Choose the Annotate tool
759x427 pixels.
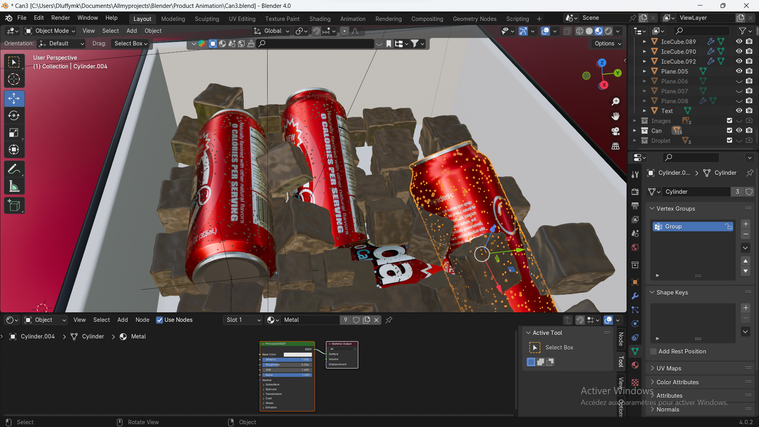14,169
